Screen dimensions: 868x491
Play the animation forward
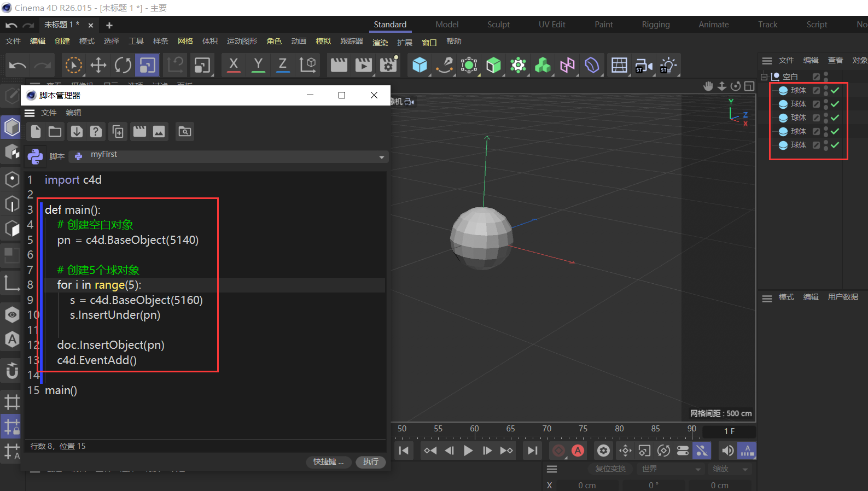coord(468,451)
